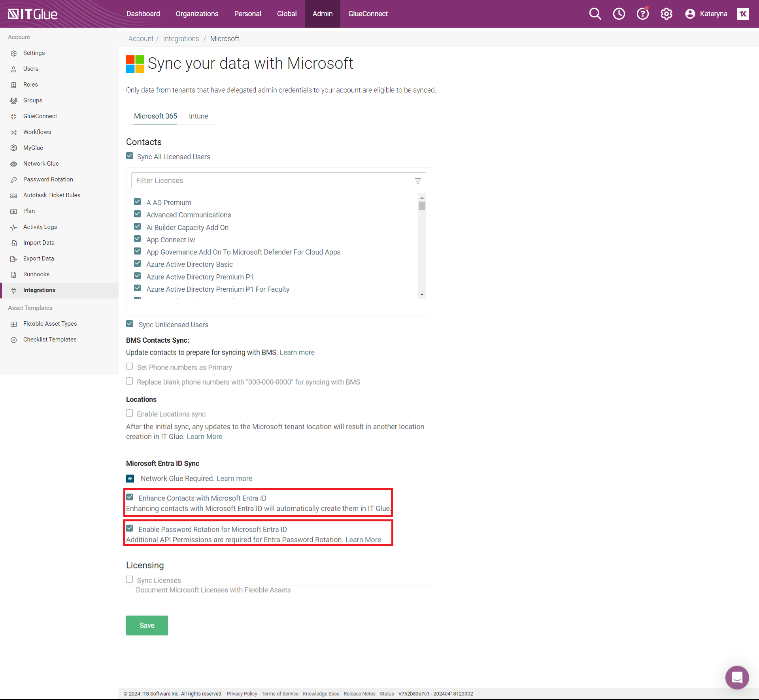Toggle Enable Password Rotation for Entra ID

pos(130,528)
